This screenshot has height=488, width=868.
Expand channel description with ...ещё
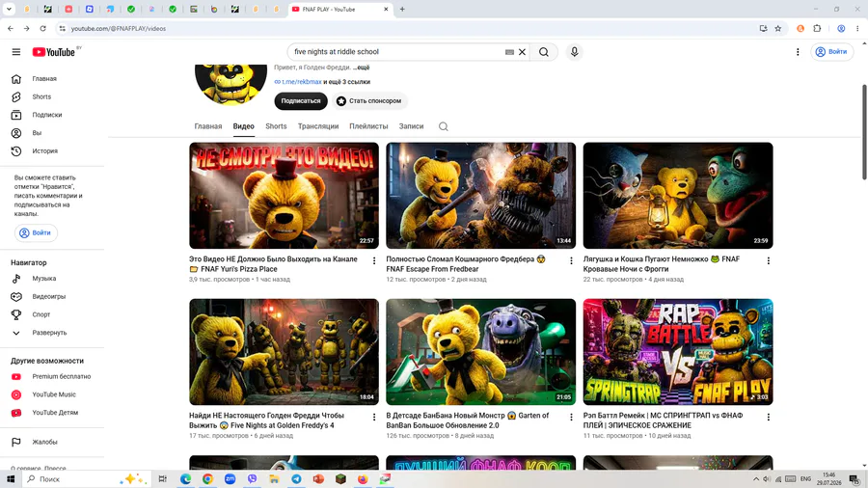361,68
